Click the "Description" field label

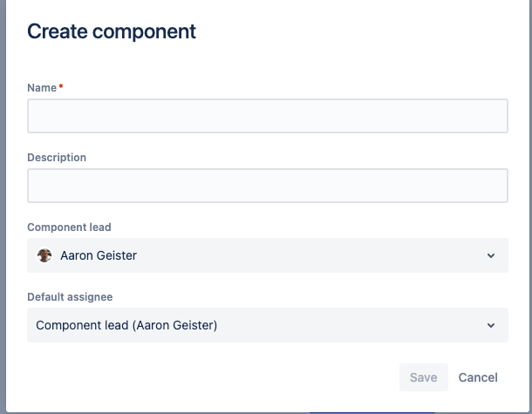tap(57, 158)
